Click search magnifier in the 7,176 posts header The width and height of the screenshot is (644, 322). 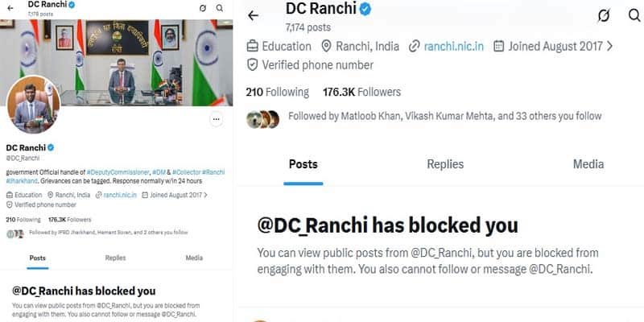point(220,8)
